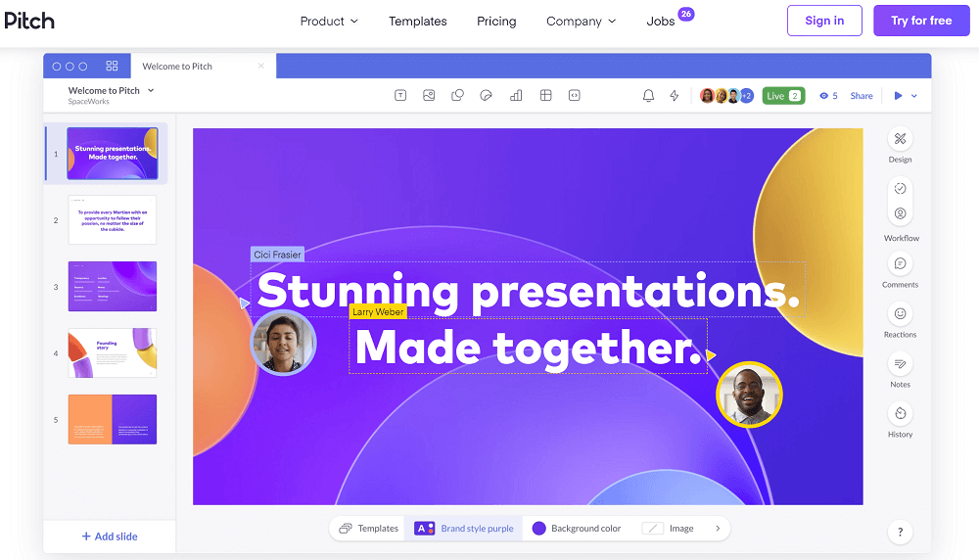979x560 pixels.
Task: View the collaborator avatars list
Action: point(726,96)
